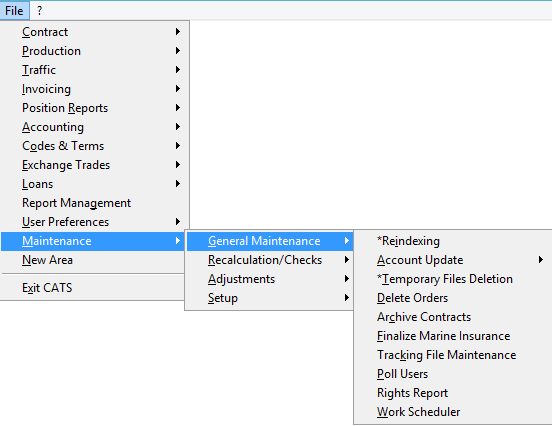Open the File menu
Screen dimensions: 552x426
[x=14, y=11]
